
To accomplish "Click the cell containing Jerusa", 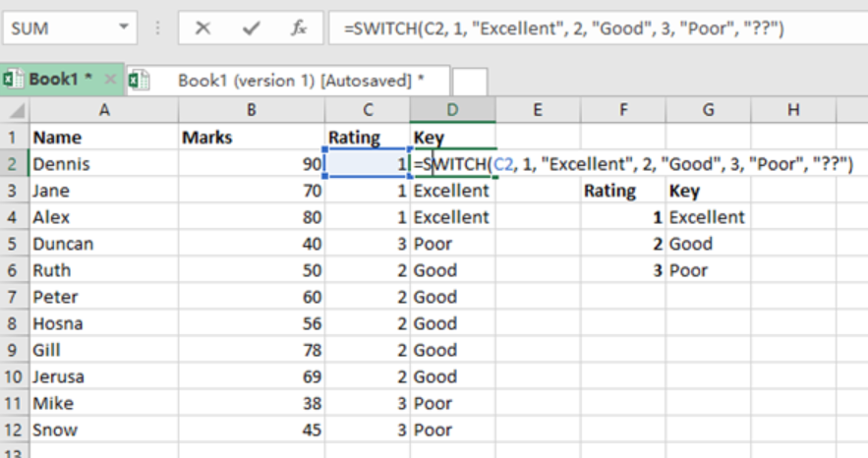I will 104,376.
